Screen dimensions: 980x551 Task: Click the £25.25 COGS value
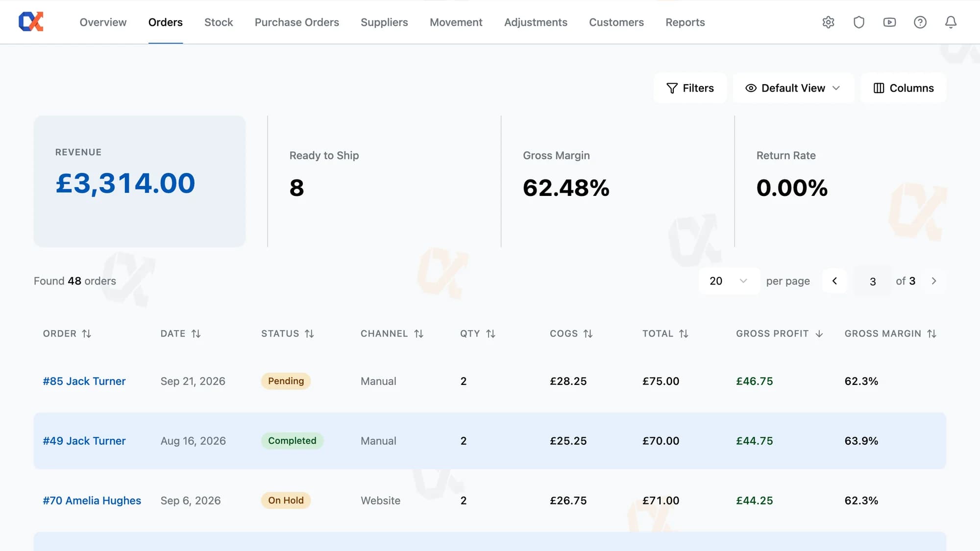568,441
